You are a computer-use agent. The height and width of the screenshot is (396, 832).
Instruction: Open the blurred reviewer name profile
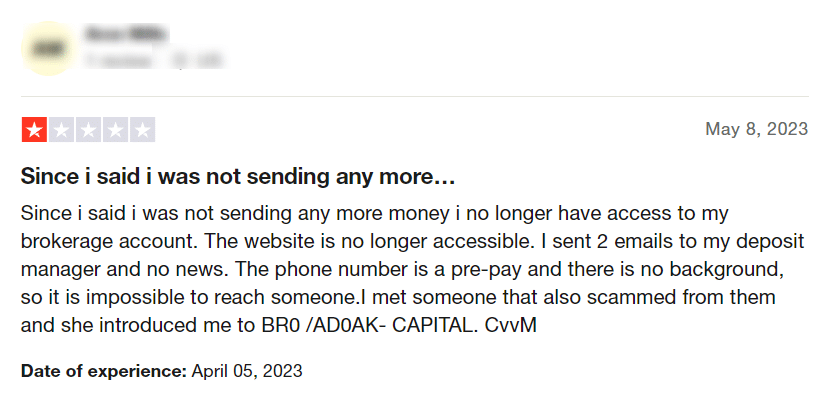coord(126,35)
